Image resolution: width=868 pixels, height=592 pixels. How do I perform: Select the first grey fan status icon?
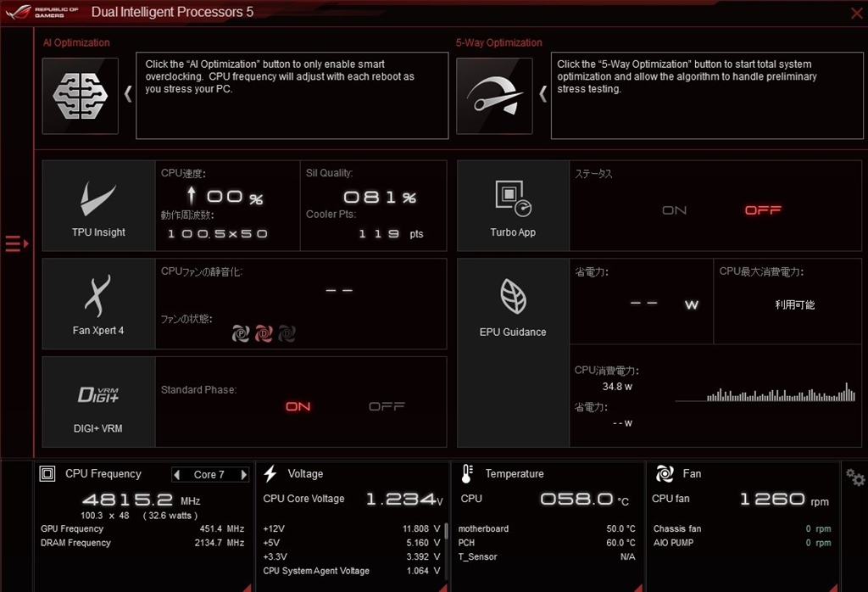click(240, 333)
